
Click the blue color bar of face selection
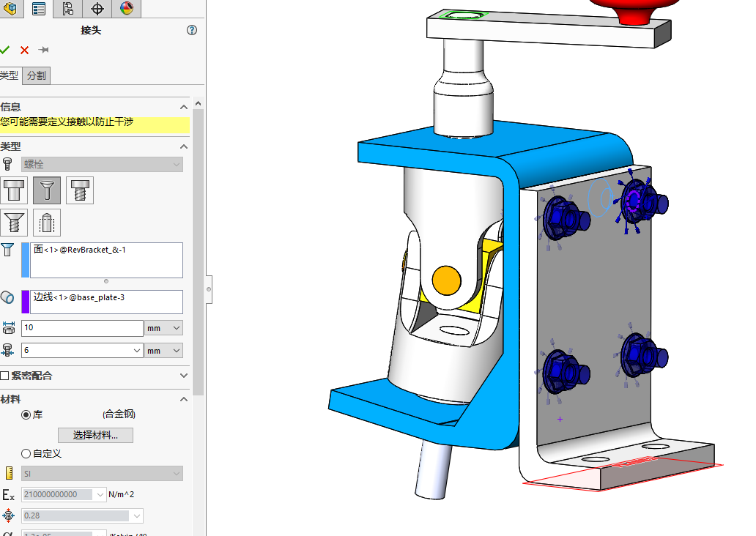(26, 260)
